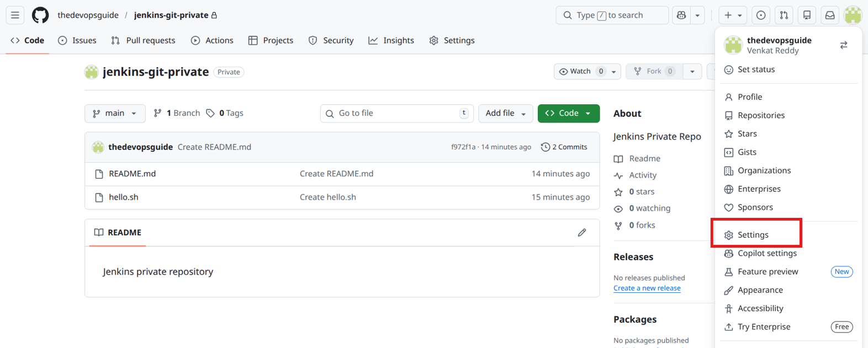Click the Activity link in About
The image size is (868, 348).
point(636,175)
